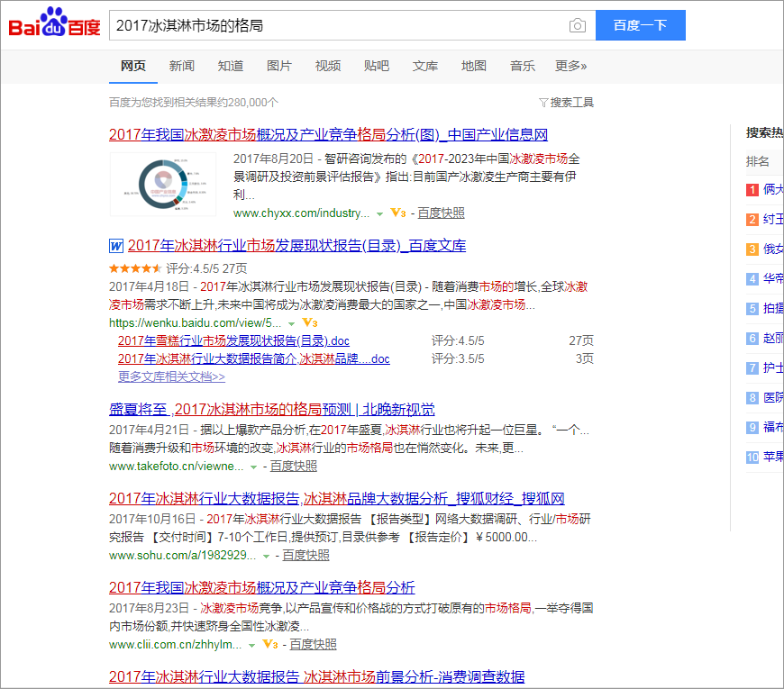Open 盛夏将至 2017冰淇淋市场的格局预测 result
Viewport: 784px width, 689px height.
(x=271, y=409)
